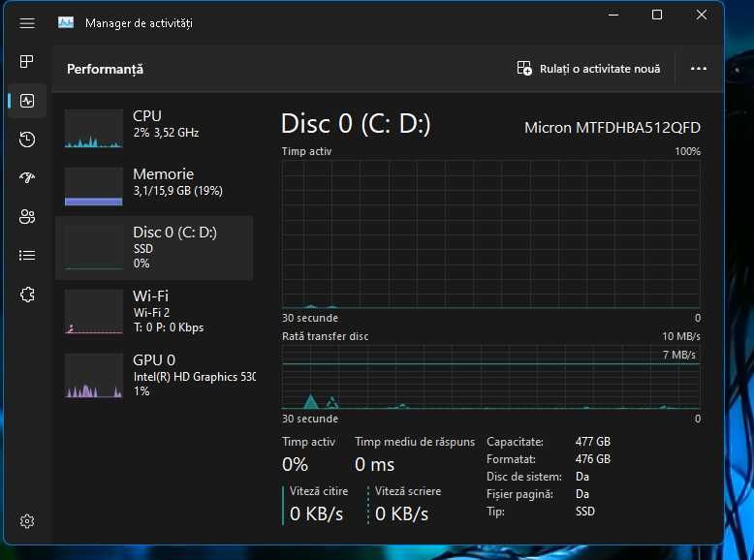The height and width of the screenshot is (560, 754).
Task: Select the CPU performance entry
Action: point(154,127)
